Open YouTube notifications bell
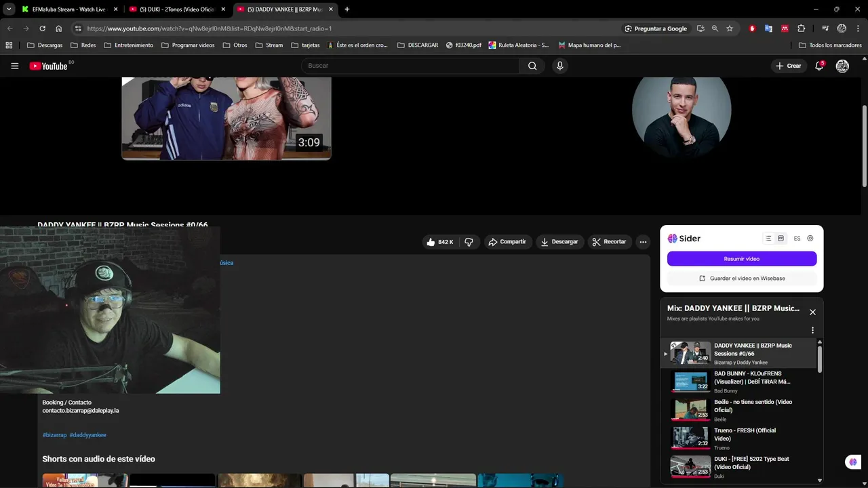Screen dimensions: 868x488 (x=819, y=66)
